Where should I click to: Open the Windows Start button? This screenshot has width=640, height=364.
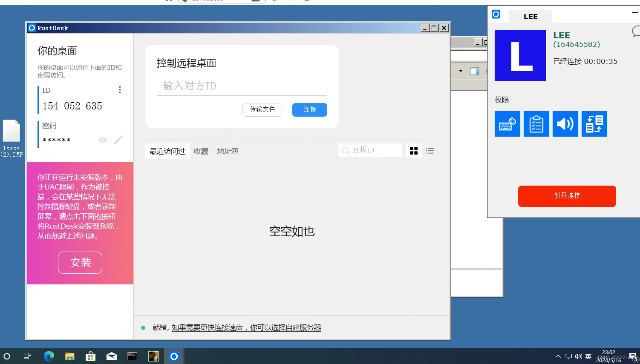(7, 356)
